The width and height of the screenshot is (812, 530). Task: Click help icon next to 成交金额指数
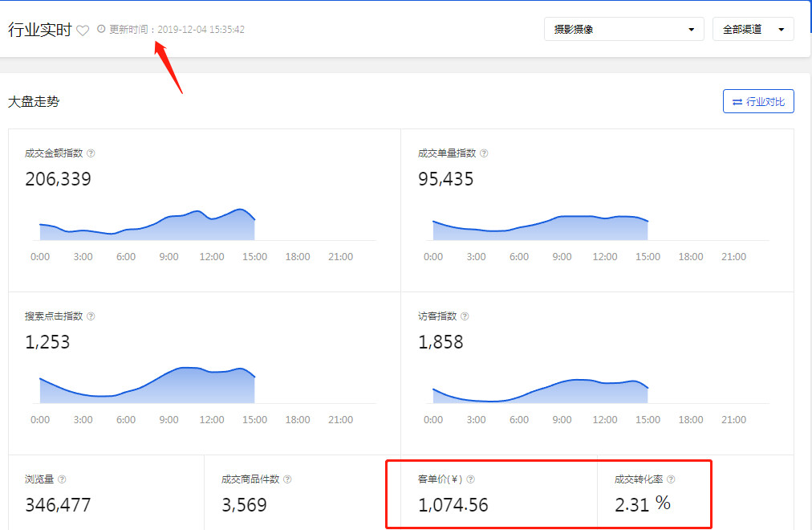pyautogui.click(x=91, y=153)
